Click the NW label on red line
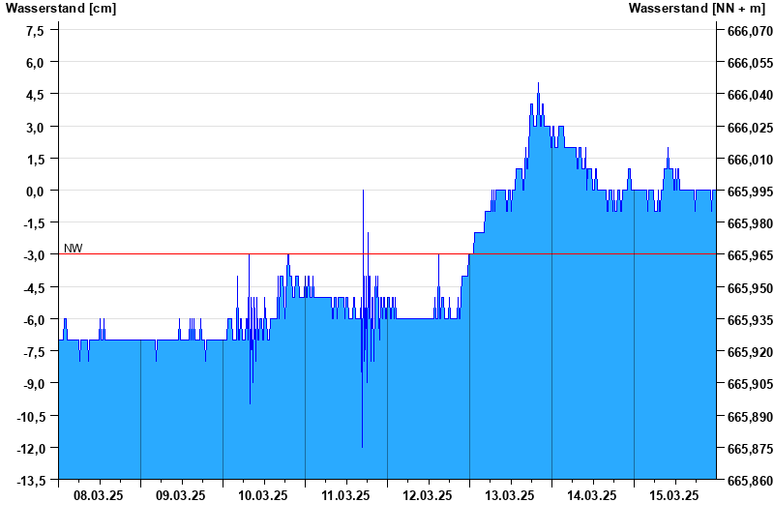 (74, 249)
